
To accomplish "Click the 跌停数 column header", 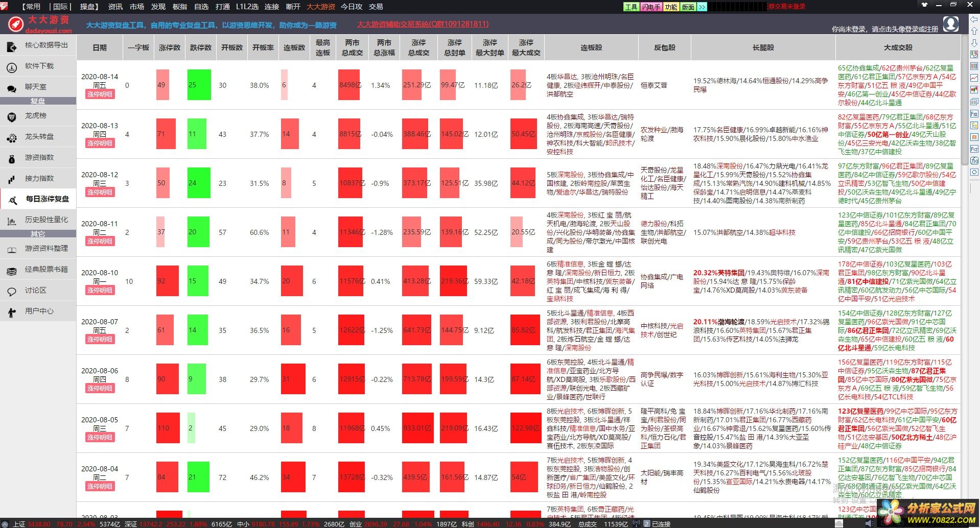I will pyautogui.click(x=201, y=47).
